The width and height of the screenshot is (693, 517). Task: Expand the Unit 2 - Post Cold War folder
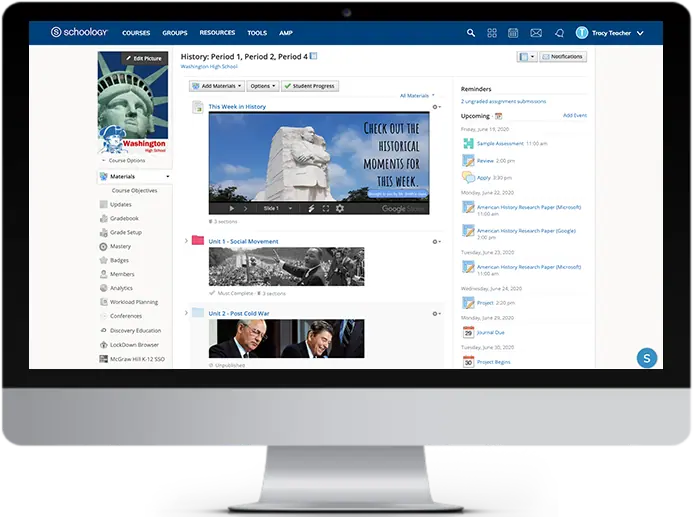[x=186, y=313]
